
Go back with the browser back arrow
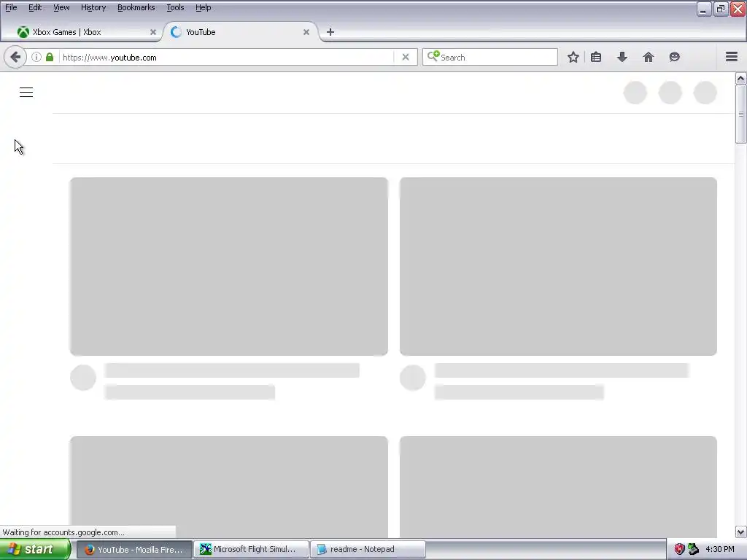tap(15, 57)
